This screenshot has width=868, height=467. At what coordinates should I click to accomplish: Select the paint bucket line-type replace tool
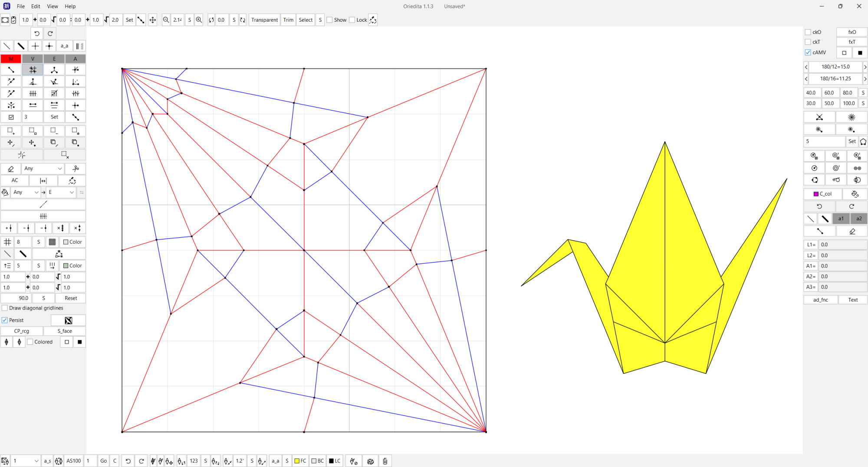coord(5,192)
